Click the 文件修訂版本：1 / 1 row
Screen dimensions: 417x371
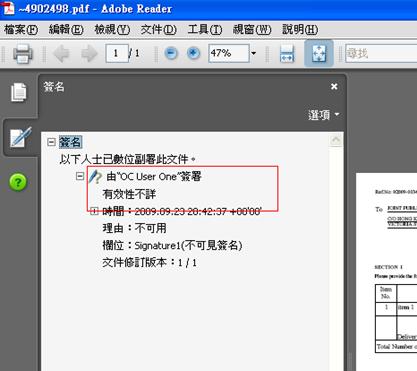click(x=149, y=263)
